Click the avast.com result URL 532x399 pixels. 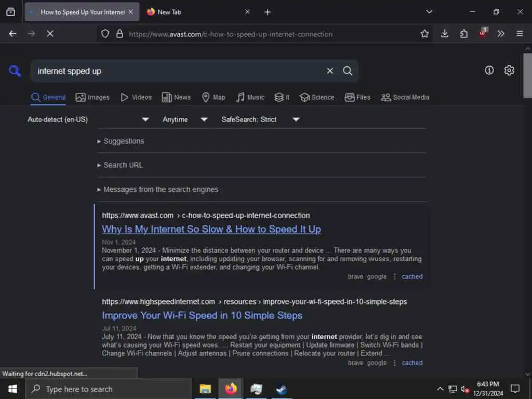pos(206,216)
